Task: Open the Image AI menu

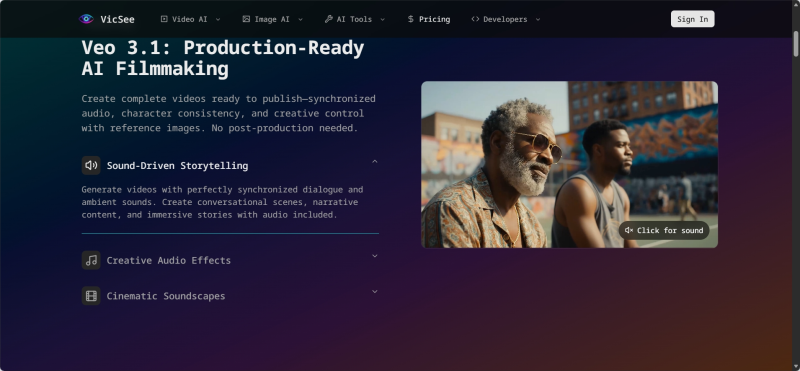Action: click(272, 19)
